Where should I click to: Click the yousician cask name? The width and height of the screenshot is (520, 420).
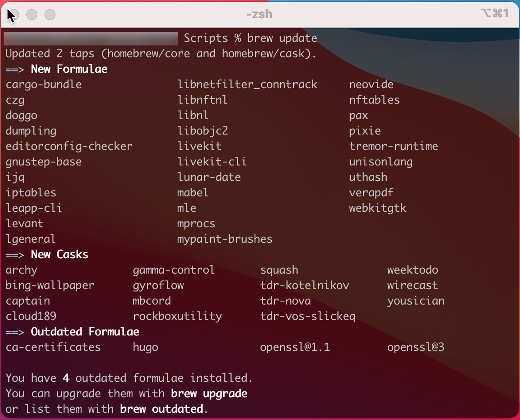tap(416, 301)
